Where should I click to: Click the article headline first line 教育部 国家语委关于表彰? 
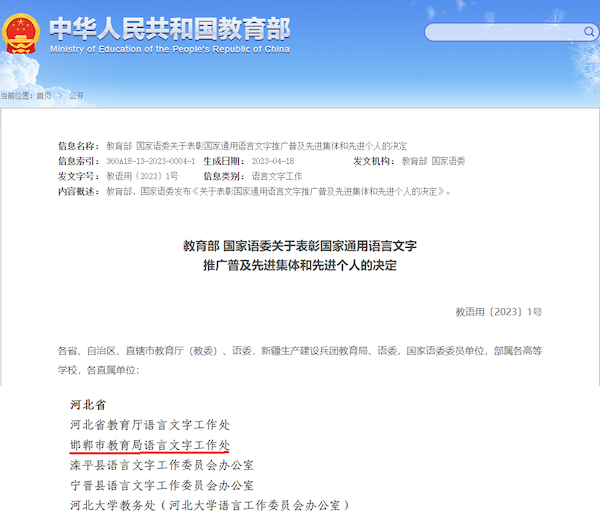(300, 246)
